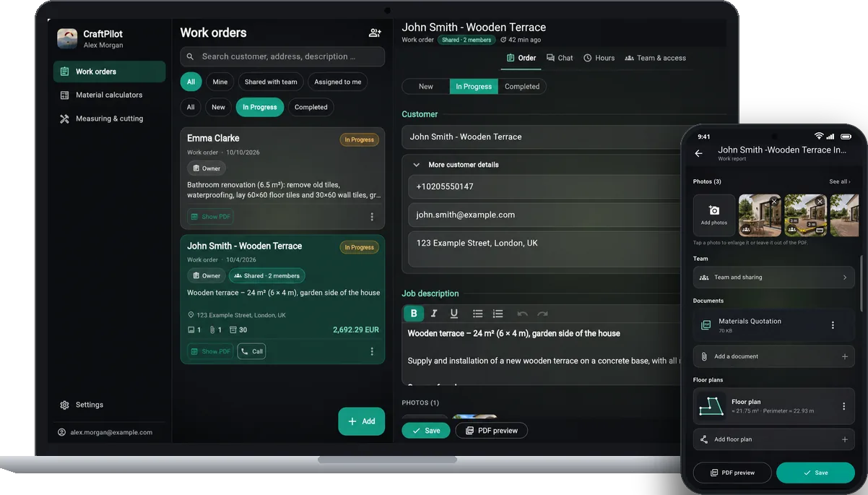Tap Add floor plan on phone

773,439
